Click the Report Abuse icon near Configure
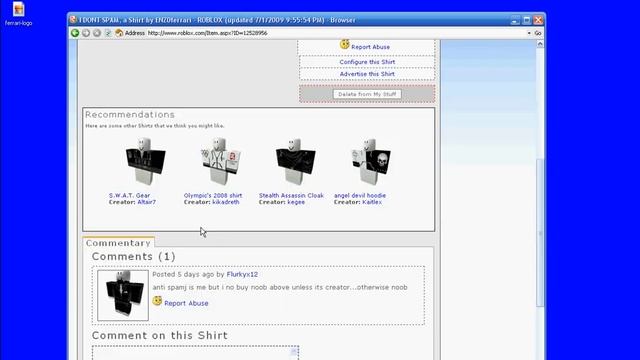 tap(345, 44)
